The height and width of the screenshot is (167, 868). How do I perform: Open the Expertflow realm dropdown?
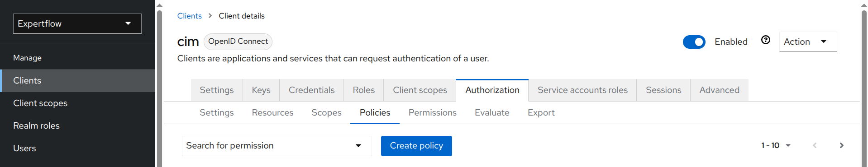click(x=77, y=23)
